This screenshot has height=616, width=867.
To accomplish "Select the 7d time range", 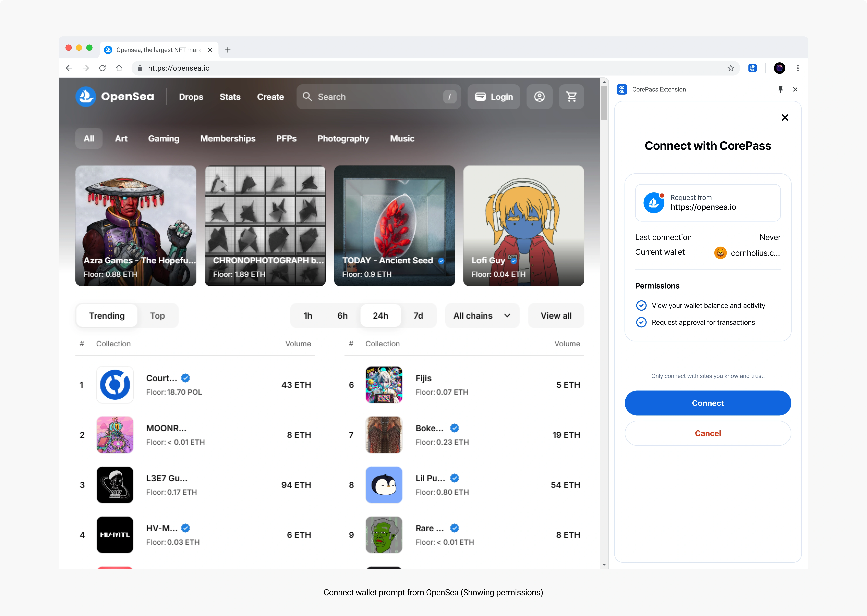I will 418,315.
